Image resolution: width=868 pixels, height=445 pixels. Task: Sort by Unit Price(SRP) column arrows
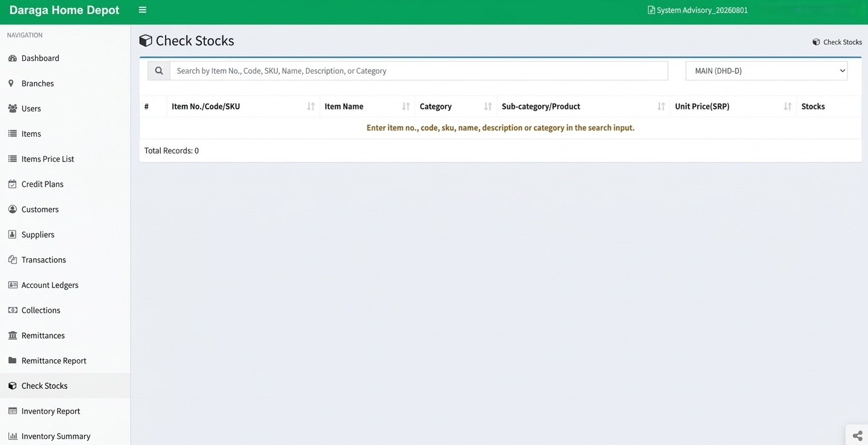[787, 106]
